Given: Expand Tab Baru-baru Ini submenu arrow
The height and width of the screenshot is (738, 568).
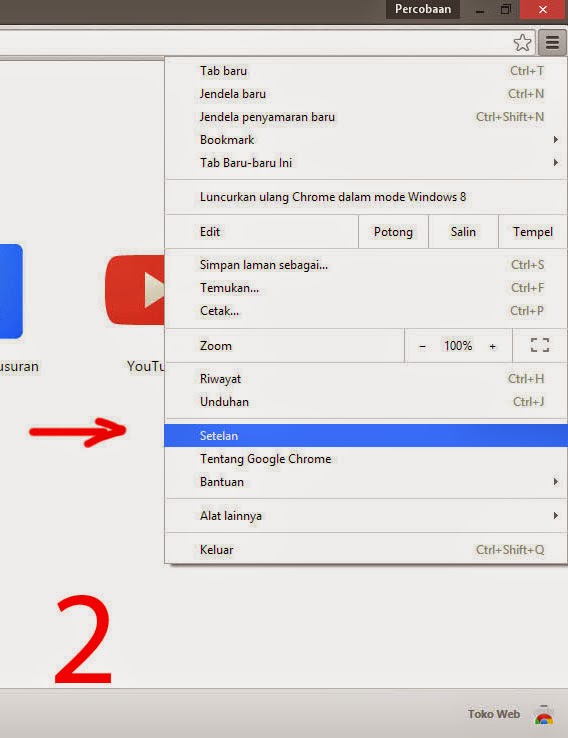Looking at the screenshot, I should point(556,163).
